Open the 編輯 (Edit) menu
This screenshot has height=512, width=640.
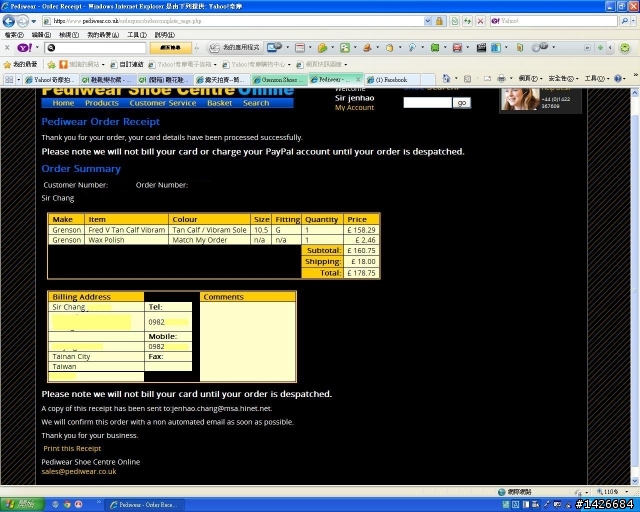(x=41, y=35)
